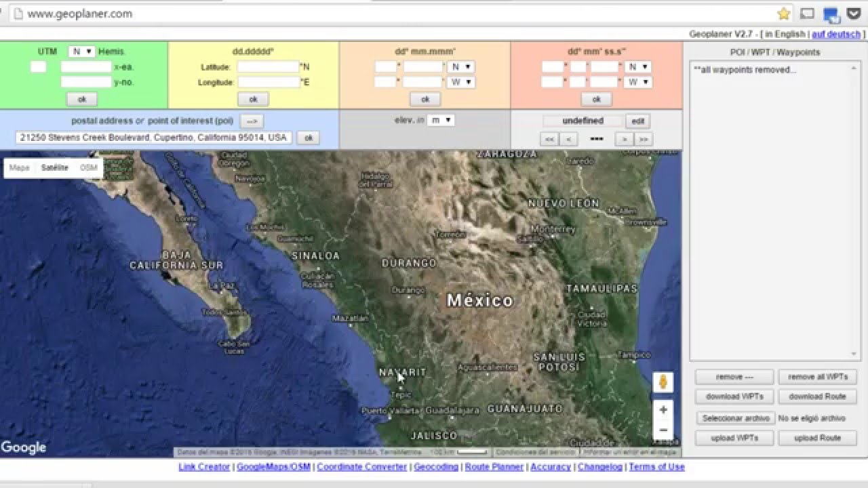Open latitude N dropdown in dd mm.mmm panel
This screenshot has height=488, width=868.
(460, 67)
